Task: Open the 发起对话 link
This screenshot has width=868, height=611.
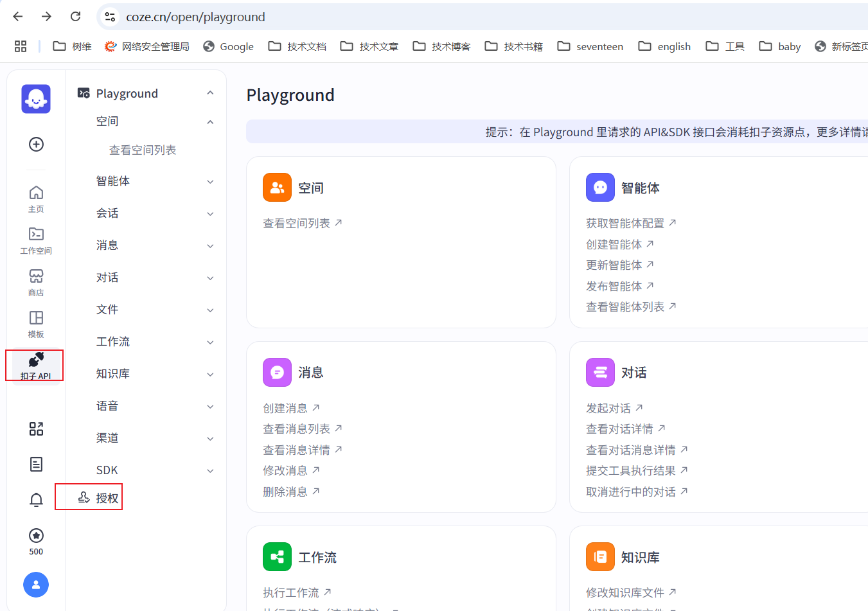Action: click(614, 408)
